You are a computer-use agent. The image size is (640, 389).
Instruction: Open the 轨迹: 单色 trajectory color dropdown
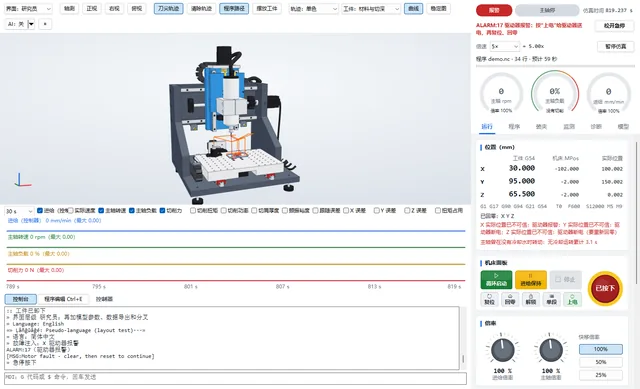tap(313, 9)
